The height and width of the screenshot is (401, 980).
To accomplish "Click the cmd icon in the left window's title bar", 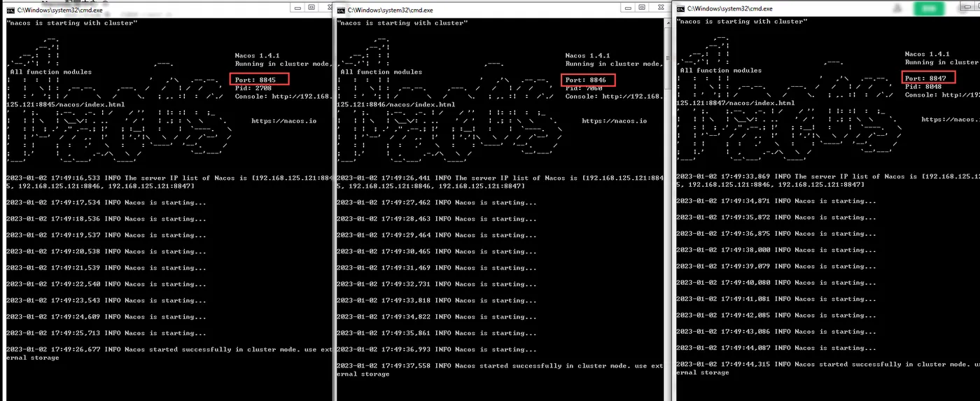I will 10,10.
